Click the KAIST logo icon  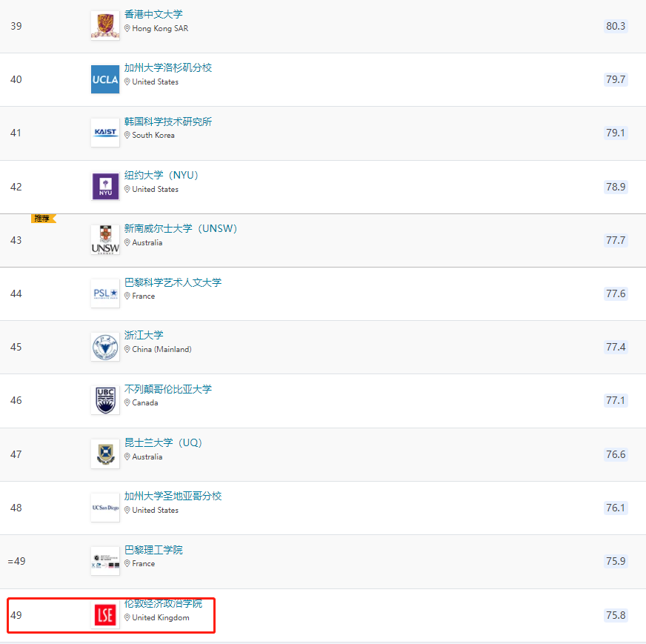tap(104, 133)
